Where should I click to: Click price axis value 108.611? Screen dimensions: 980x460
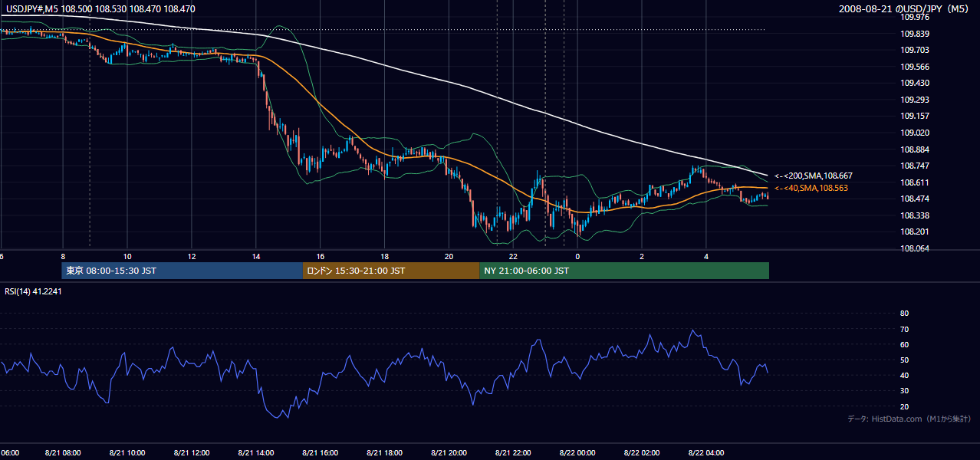[x=915, y=182]
